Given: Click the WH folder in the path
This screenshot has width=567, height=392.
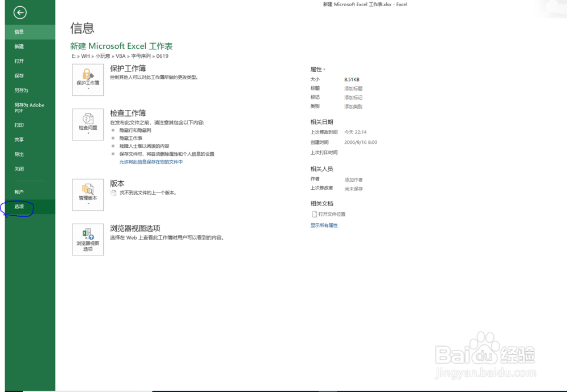Looking at the screenshot, I should point(86,56).
